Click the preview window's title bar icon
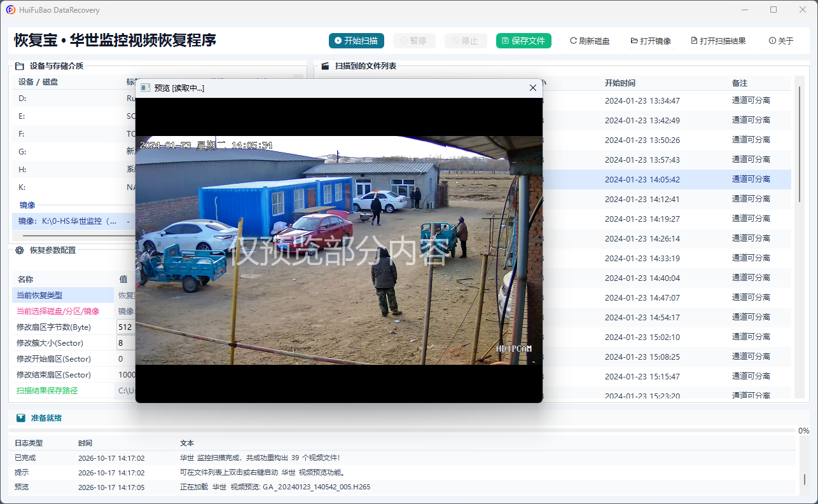 coord(145,88)
